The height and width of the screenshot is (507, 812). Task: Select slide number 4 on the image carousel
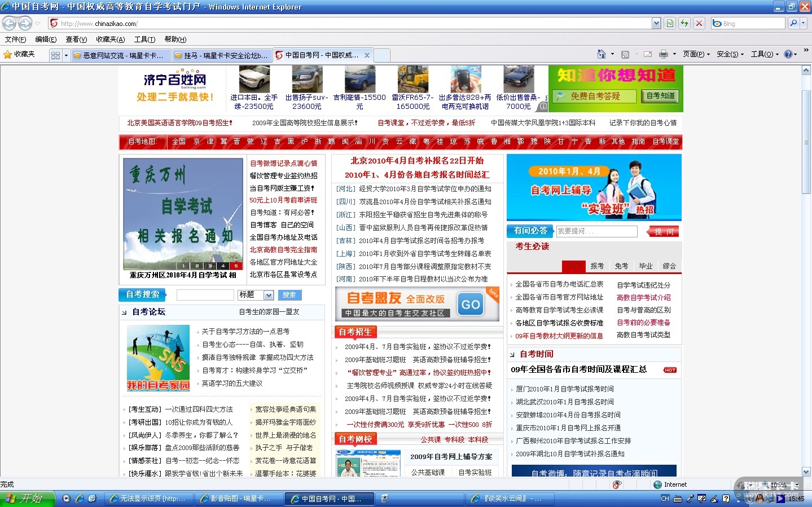pyautogui.click(x=222, y=266)
